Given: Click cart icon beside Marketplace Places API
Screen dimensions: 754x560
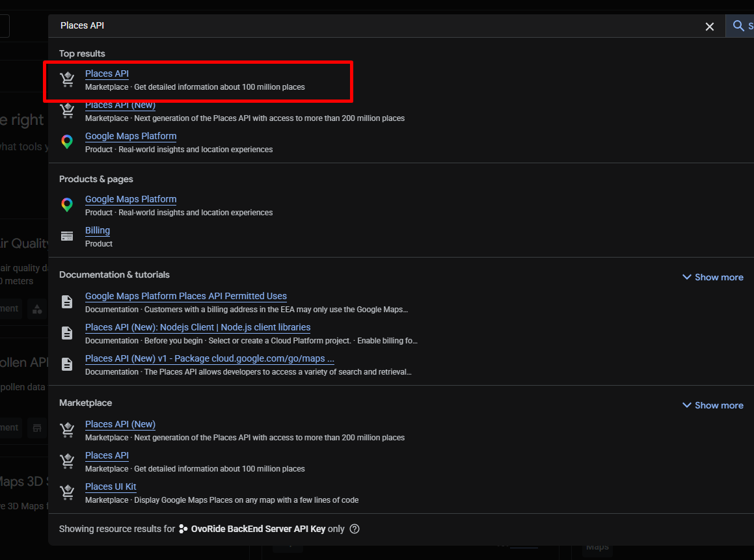Looking at the screenshot, I should pos(67,461).
